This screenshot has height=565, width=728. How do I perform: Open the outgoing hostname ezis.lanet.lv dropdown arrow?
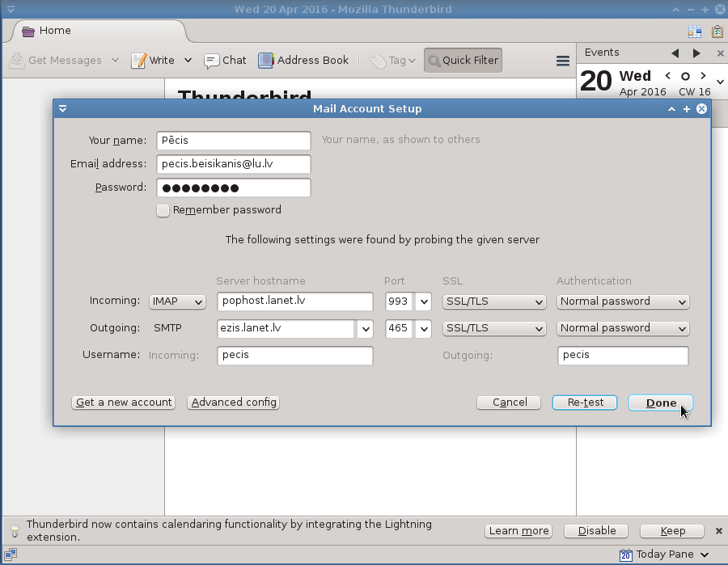[366, 329]
